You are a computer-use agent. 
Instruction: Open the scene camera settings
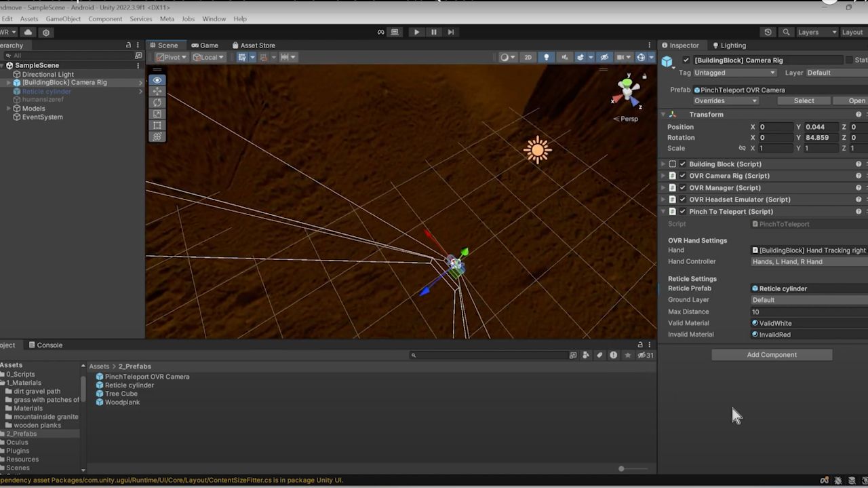623,57
